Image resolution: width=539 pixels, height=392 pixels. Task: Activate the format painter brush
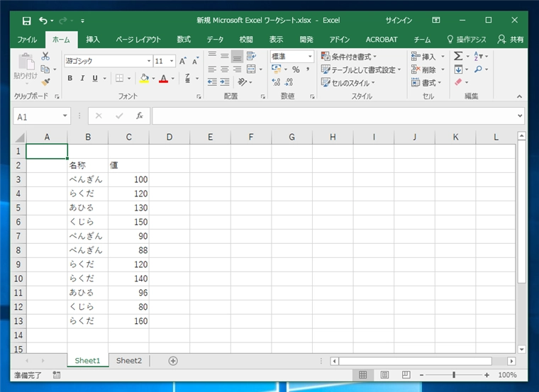[45, 82]
